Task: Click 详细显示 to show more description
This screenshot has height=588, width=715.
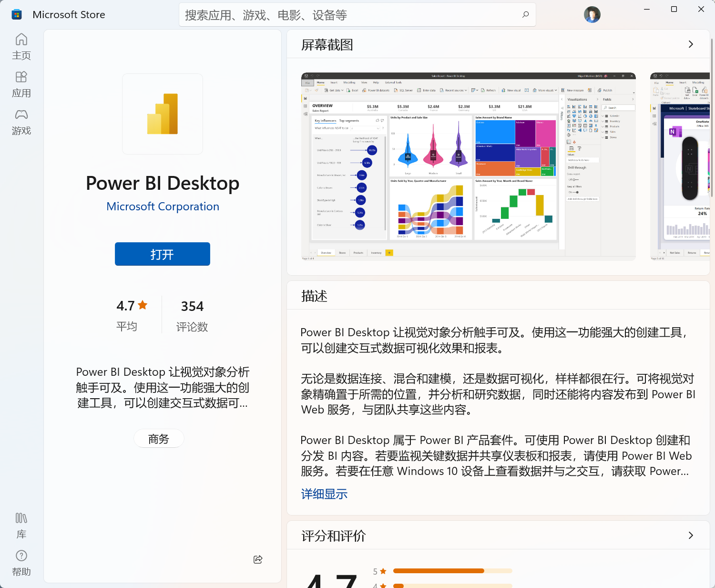Action: [x=324, y=494]
